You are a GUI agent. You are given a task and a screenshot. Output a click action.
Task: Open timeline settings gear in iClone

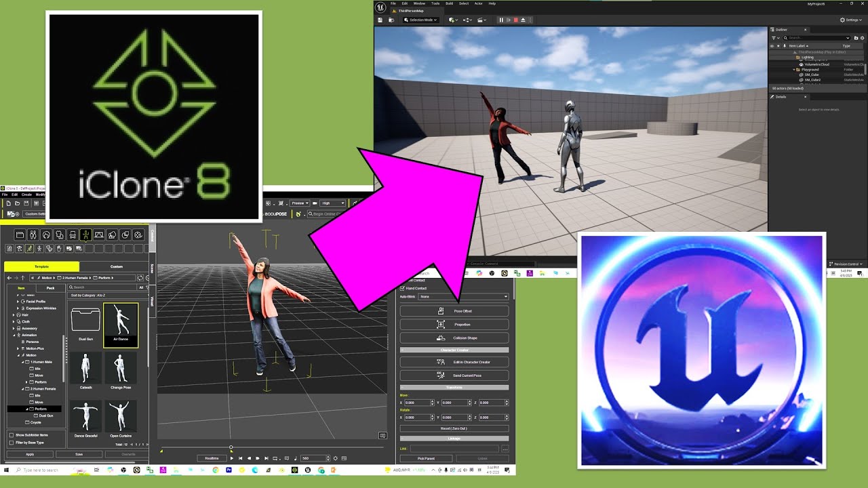pos(335,458)
